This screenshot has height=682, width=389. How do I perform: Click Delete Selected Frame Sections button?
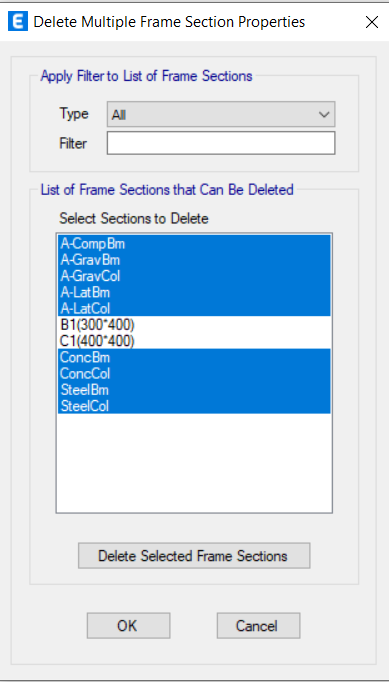tap(194, 555)
